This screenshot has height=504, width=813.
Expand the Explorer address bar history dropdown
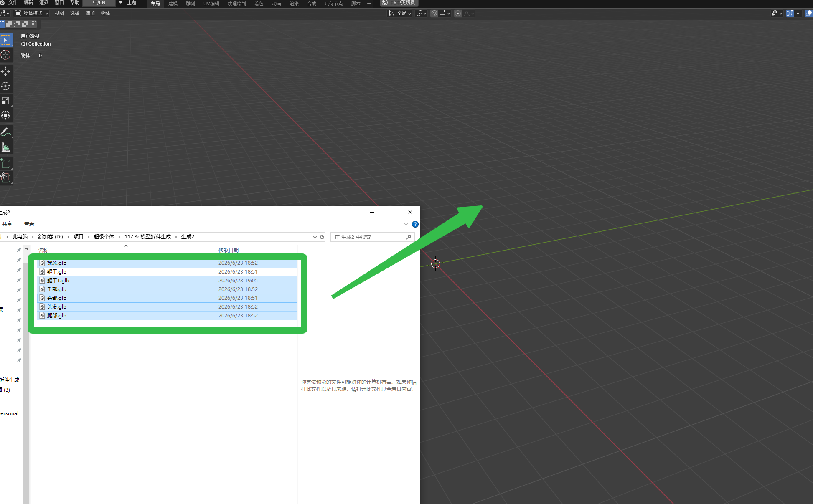pyautogui.click(x=315, y=237)
